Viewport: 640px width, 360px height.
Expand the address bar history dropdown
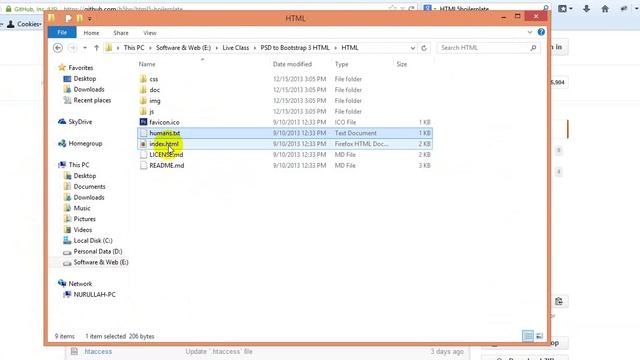[413, 48]
